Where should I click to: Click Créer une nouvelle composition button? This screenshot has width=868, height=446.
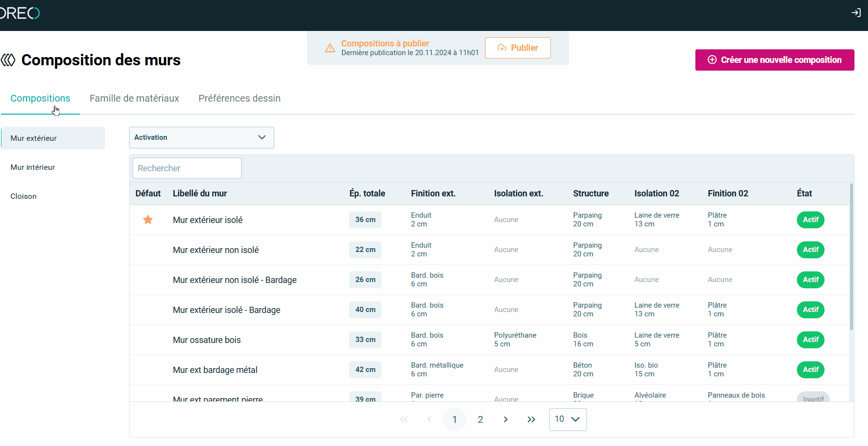[774, 60]
